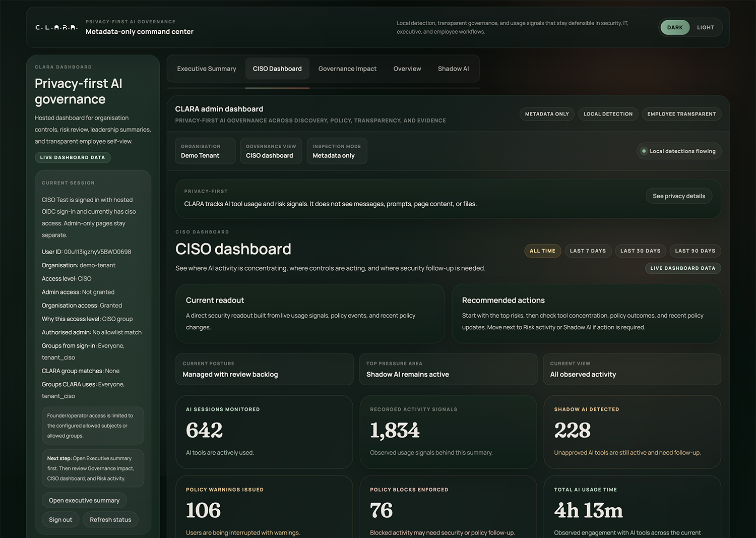The width and height of the screenshot is (756, 538).
Task: Open the Shadow AI tab
Action: click(x=453, y=68)
